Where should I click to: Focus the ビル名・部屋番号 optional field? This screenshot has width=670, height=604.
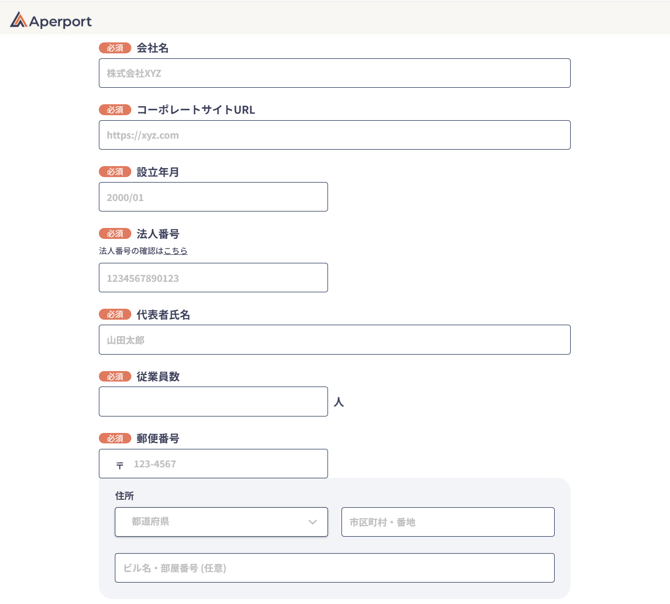335,568
